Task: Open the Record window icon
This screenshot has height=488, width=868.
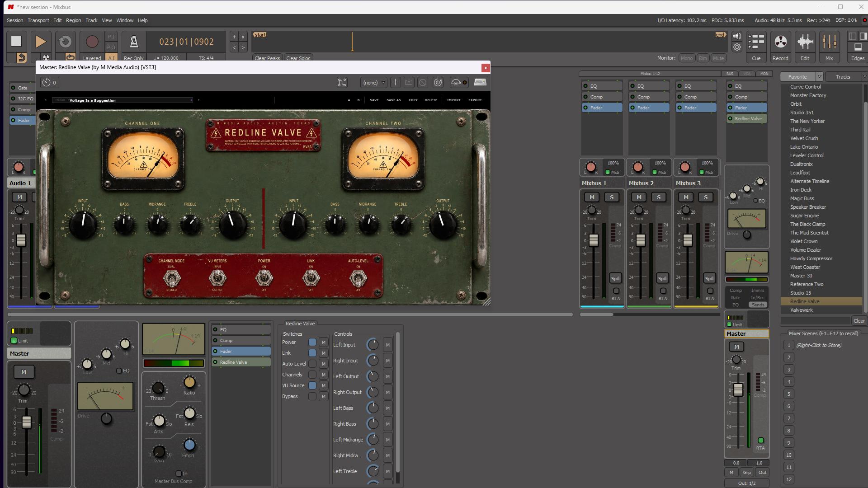Action: click(x=780, y=47)
